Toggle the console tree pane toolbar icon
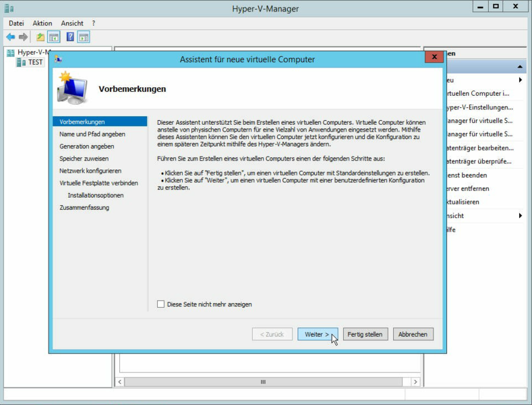This screenshot has height=405, width=532. (x=54, y=36)
